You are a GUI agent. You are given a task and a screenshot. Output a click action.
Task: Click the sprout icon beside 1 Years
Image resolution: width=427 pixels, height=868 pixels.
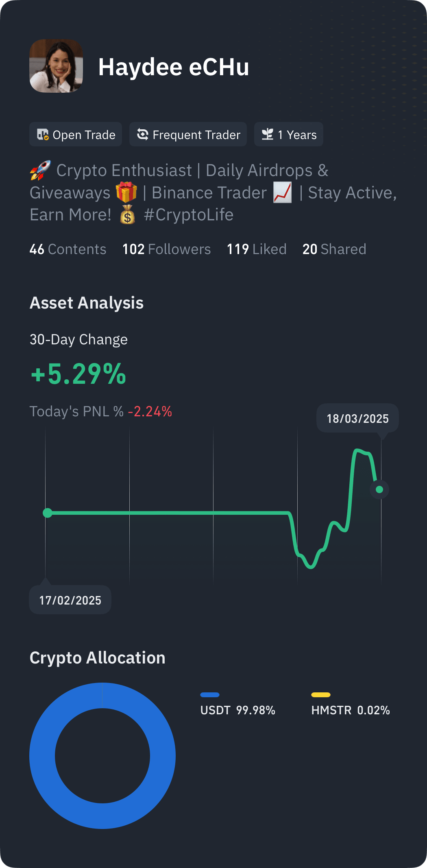[268, 134]
